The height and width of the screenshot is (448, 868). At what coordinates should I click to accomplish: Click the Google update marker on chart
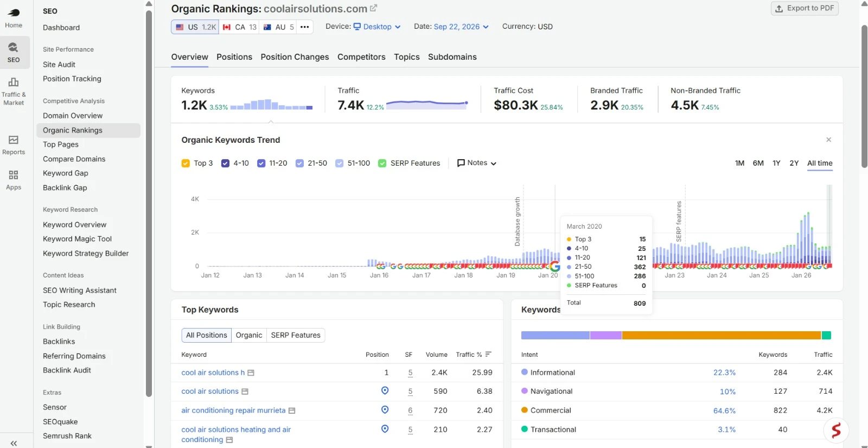coord(554,266)
